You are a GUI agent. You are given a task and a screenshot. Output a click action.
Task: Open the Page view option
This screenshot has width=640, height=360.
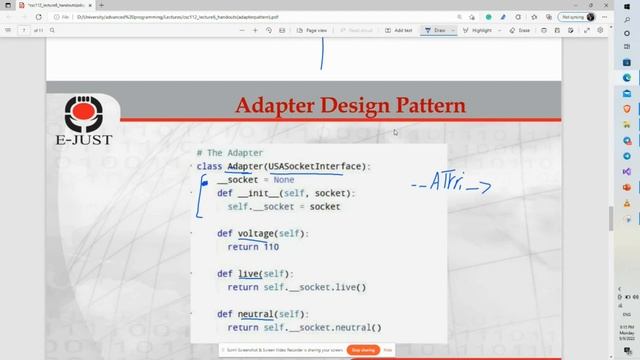pyautogui.click(x=312, y=30)
